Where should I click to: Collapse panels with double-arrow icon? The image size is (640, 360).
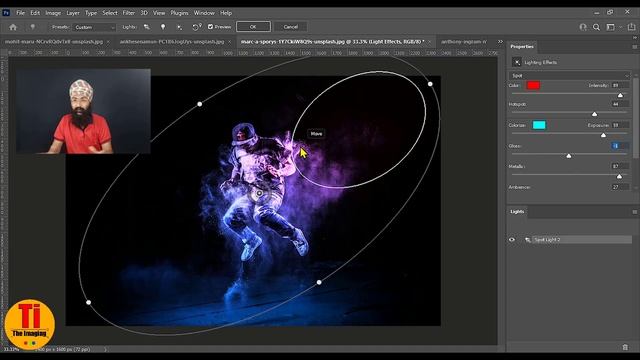click(x=634, y=37)
